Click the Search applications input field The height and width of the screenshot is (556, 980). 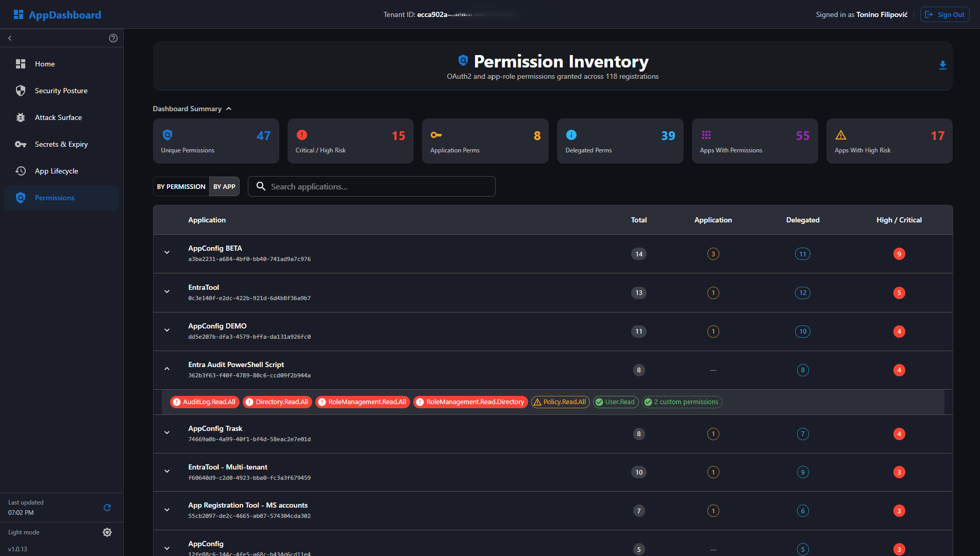(x=379, y=186)
